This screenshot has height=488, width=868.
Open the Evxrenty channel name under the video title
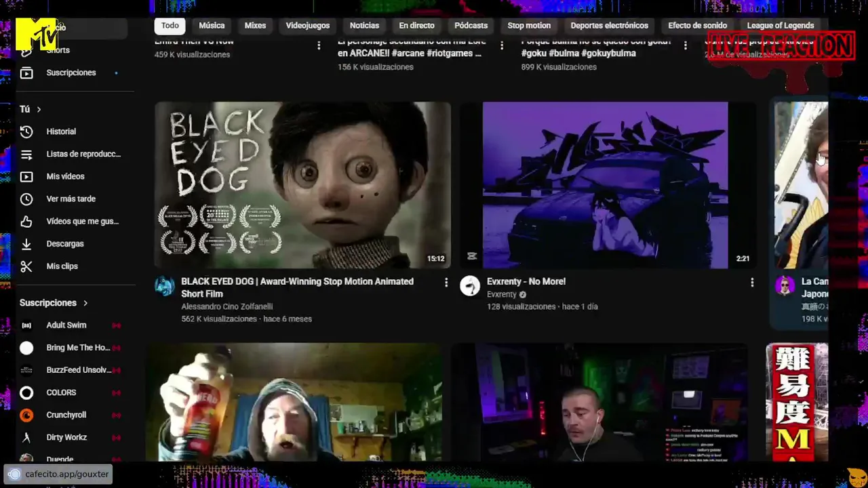coord(501,294)
